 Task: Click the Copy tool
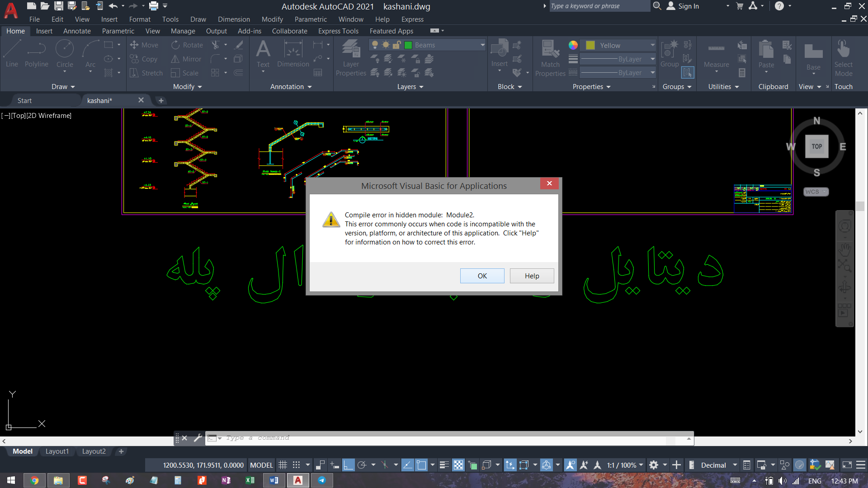pos(144,59)
